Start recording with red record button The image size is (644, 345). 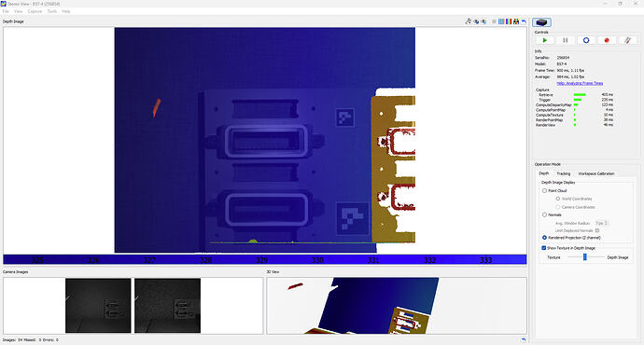607,40
